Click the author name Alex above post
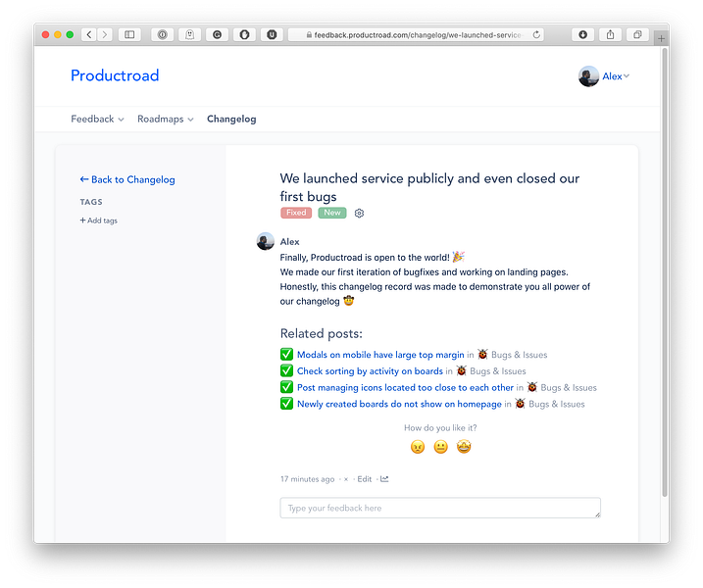The width and height of the screenshot is (703, 588). tap(289, 241)
